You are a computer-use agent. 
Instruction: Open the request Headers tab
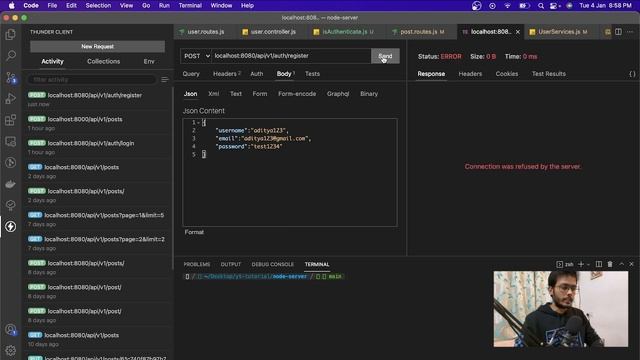point(227,74)
